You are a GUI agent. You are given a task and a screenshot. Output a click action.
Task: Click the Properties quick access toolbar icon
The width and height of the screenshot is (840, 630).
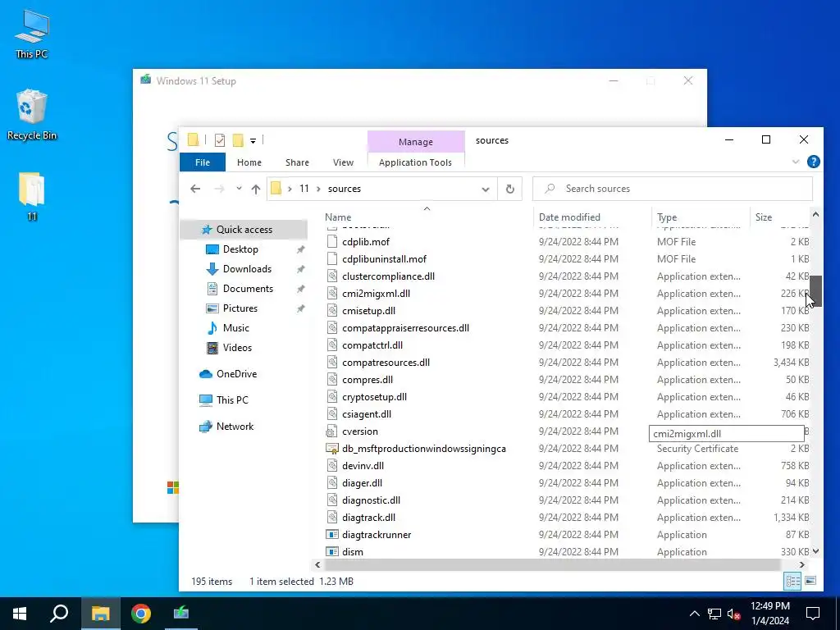pos(220,140)
